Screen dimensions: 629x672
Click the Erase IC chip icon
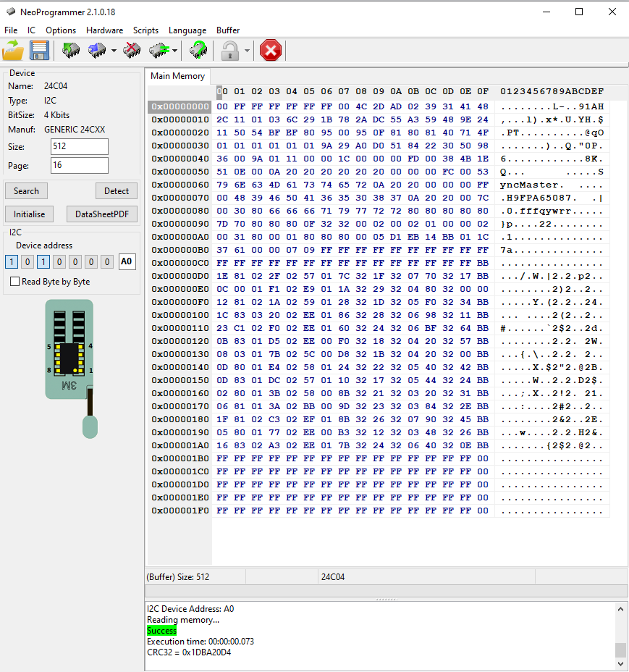[x=132, y=51]
